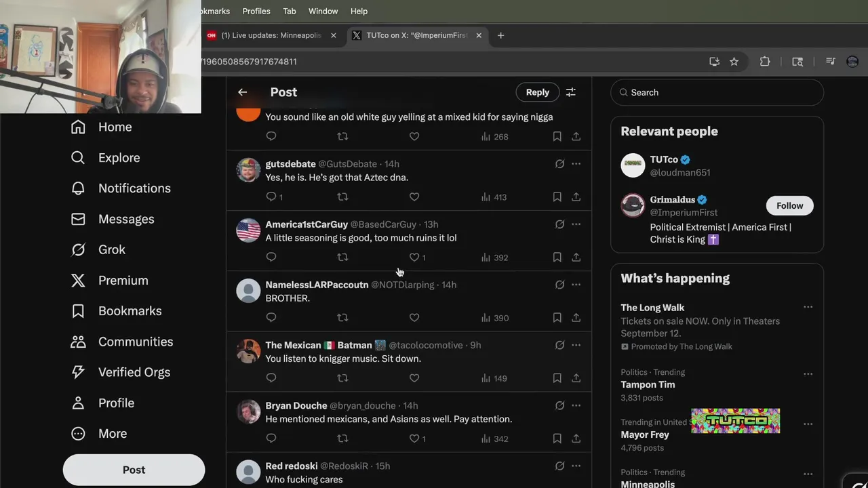
Task: Go to Home in sidebar
Action: point(102,127)
